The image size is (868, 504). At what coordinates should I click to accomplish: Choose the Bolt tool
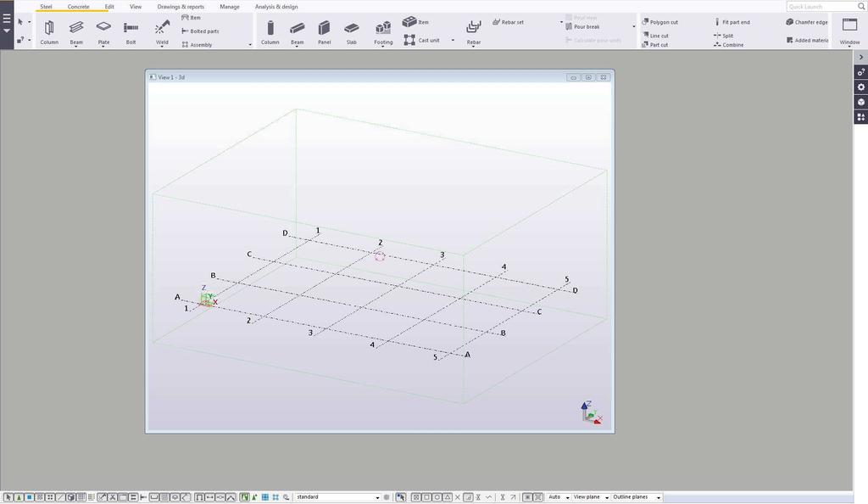pyautogui.click(x=131, y=31)
